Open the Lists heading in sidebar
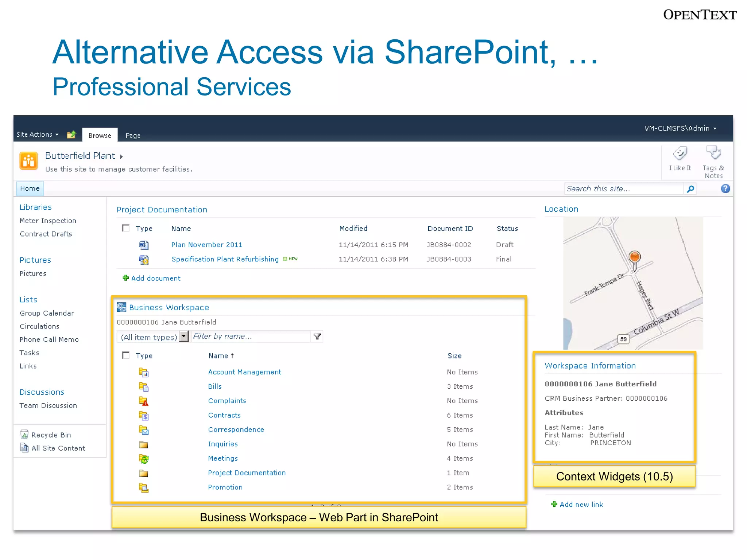Image resolution: width=747 pixels, height=560 pixels. (x=28, y=299)
